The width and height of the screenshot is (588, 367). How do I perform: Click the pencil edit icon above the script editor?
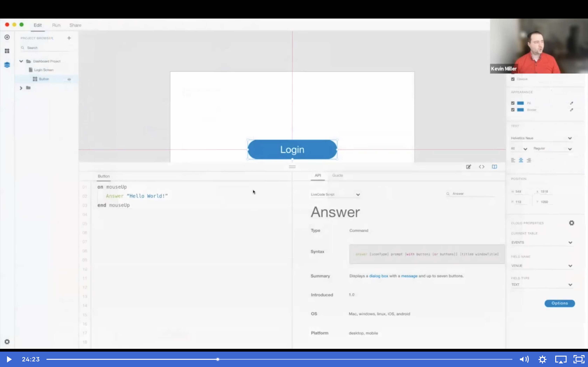[x=468, y=167]
